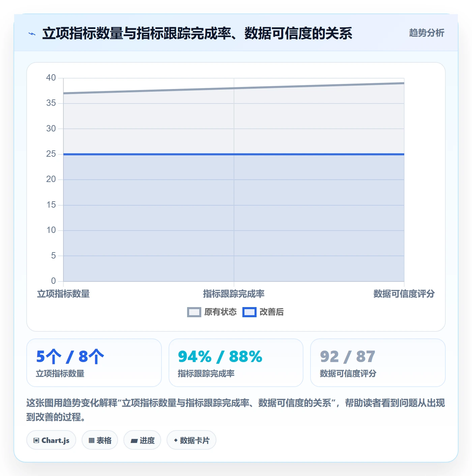Click the y-axis label 40

pyautogui.click(x=51, y=78)
